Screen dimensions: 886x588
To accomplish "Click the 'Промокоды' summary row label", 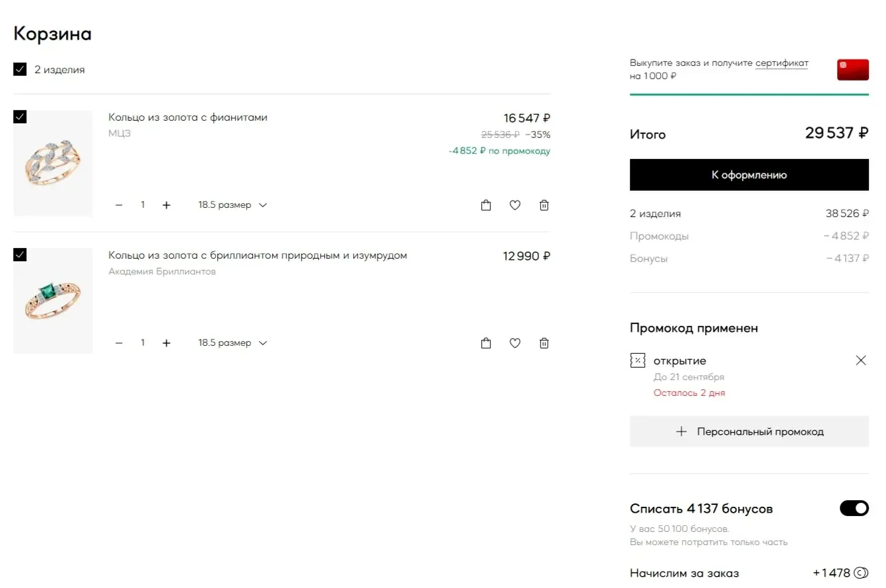I will (659, 236).
